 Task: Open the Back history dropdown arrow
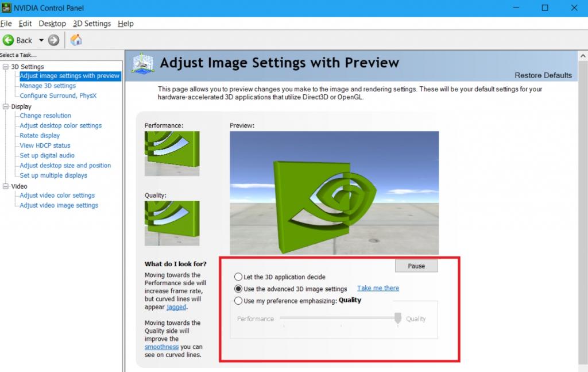tap(41, 40)
